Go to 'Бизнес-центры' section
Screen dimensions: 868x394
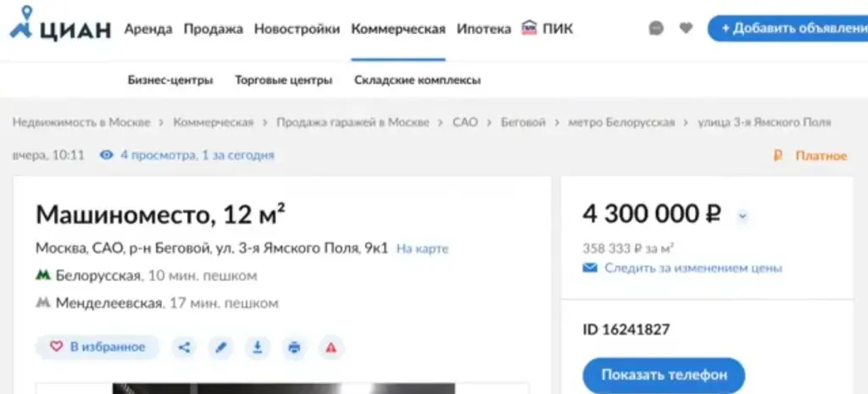tap(170, 80)
